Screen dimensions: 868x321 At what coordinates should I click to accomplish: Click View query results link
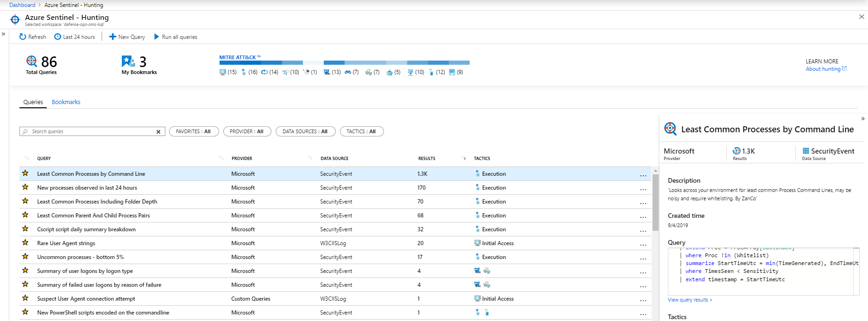[x=690, y=300]
